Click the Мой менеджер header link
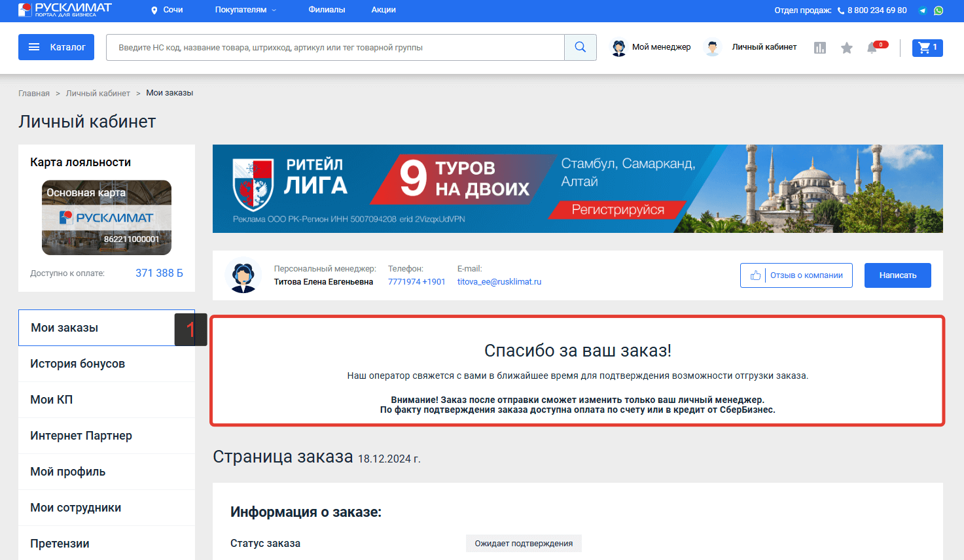 point(662,47)
